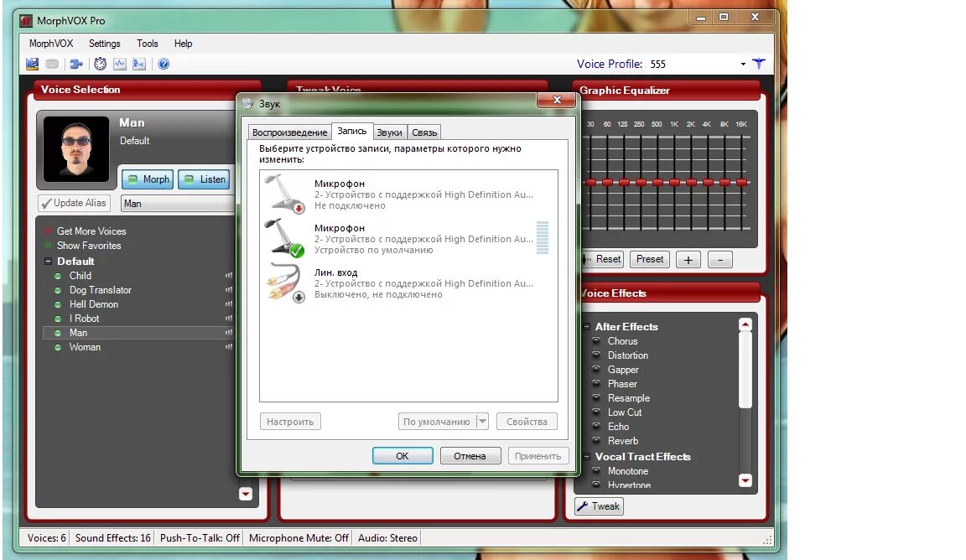Image resolution: width=966 pixels, height=560 pixels.
Task: Click the Звук dialog speaker icon
Action: [x=247, y=103]
